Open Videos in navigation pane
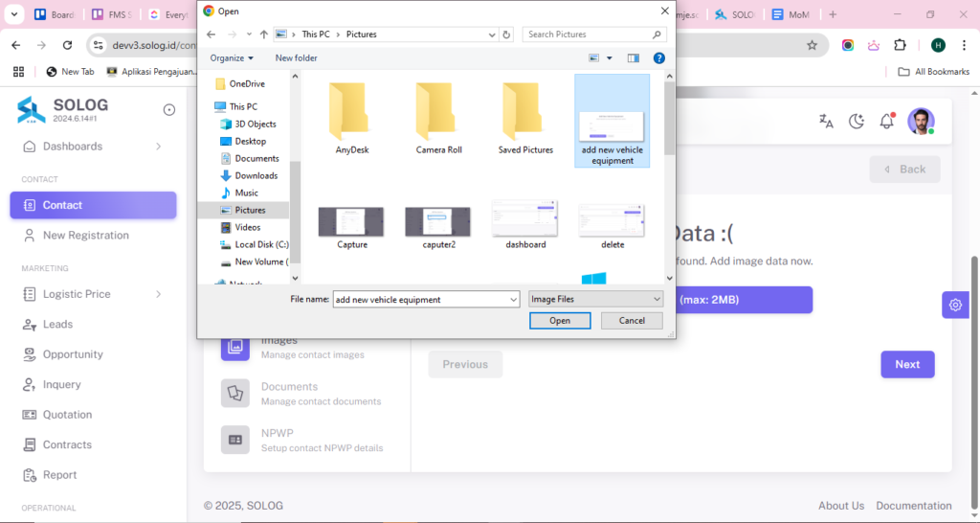The height and width of the screenshot is (523, 980). tap(240, 227)
